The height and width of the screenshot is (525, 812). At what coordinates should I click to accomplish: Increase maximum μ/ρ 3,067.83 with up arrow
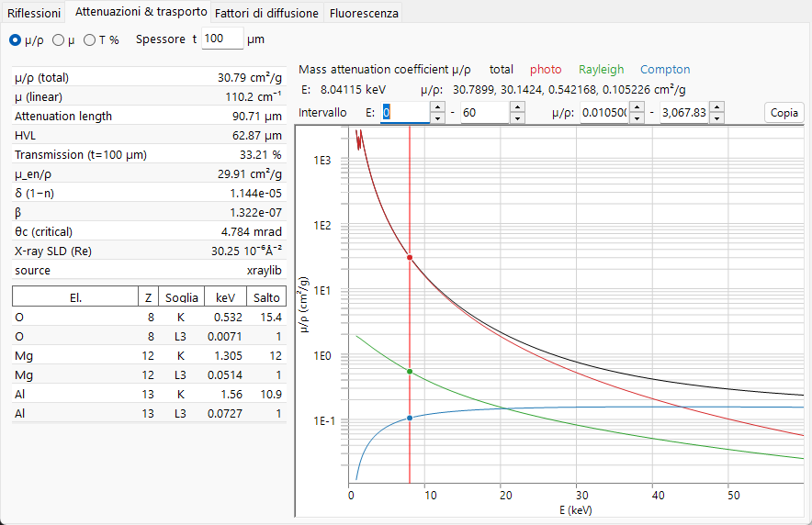point(716,107)
